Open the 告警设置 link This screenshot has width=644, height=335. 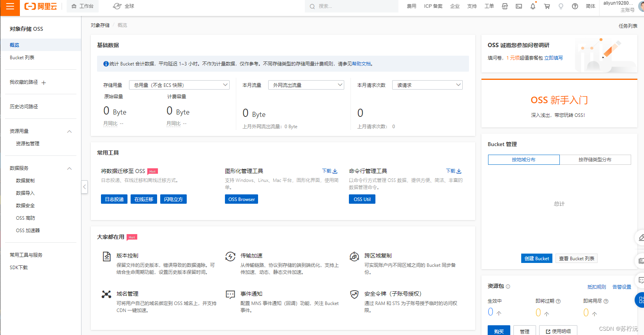tap(622, 287)
